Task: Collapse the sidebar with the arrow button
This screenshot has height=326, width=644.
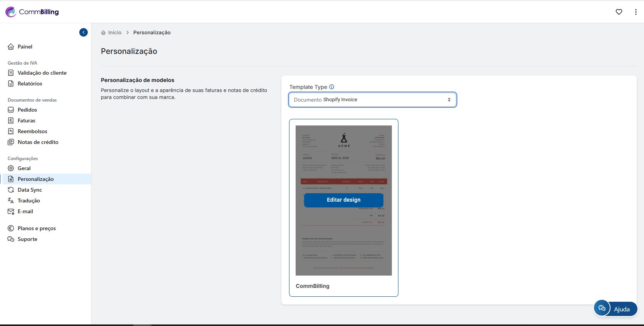Action: tap(84, 32)
